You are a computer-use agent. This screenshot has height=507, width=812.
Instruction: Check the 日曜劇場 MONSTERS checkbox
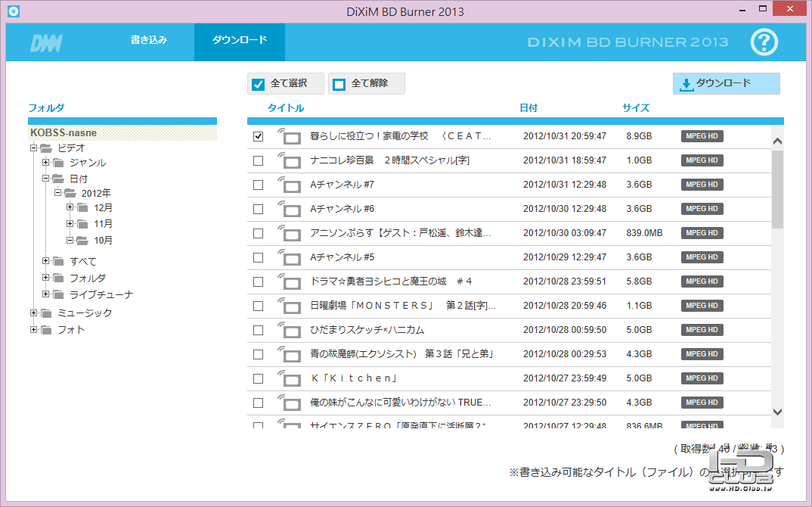[x=258, y=306]
